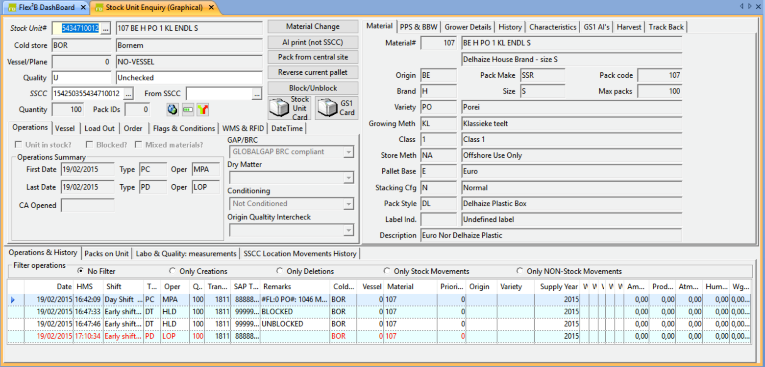
Task: Switch to the Vessel tab
Action: coord(65,128)
